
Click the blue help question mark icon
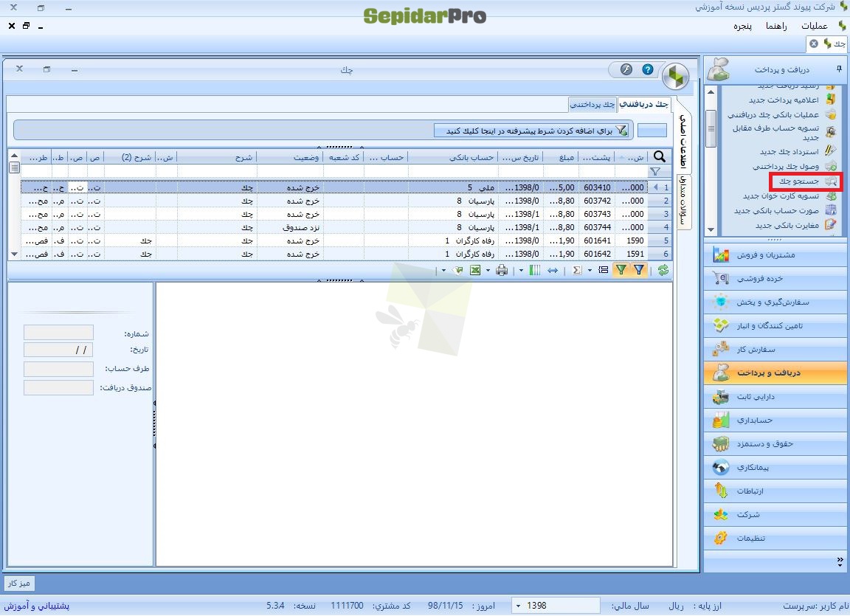[x=647, y=69]
